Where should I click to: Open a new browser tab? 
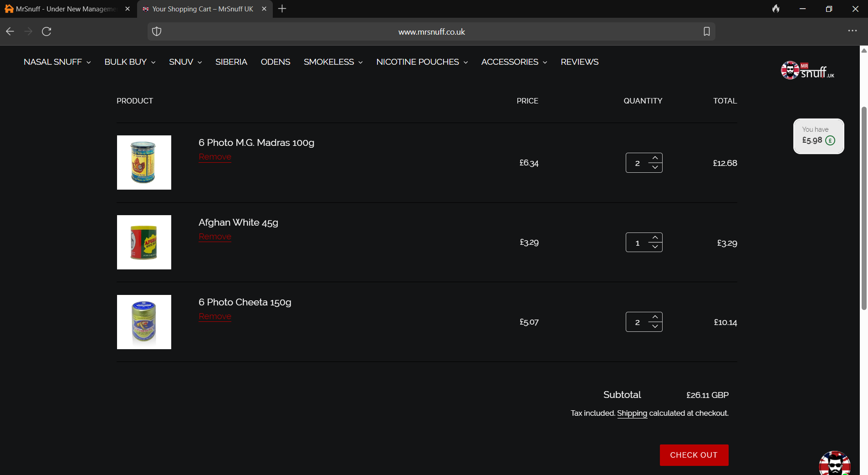[x=282, y=9]
